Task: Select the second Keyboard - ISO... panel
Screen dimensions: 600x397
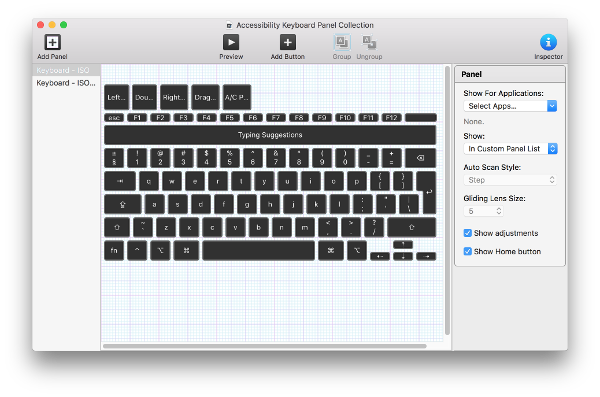Action: pyautogui.click(x=66, y=83)
